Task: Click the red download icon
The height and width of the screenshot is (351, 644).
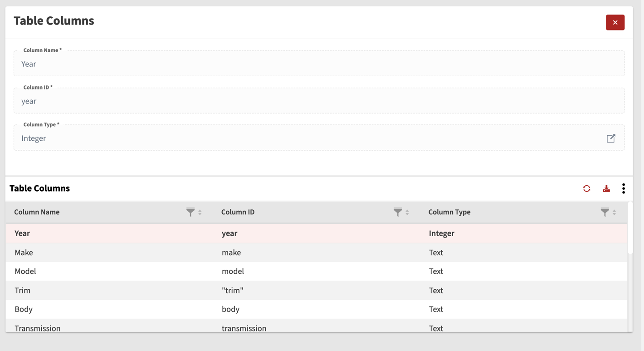Action: 606,188
